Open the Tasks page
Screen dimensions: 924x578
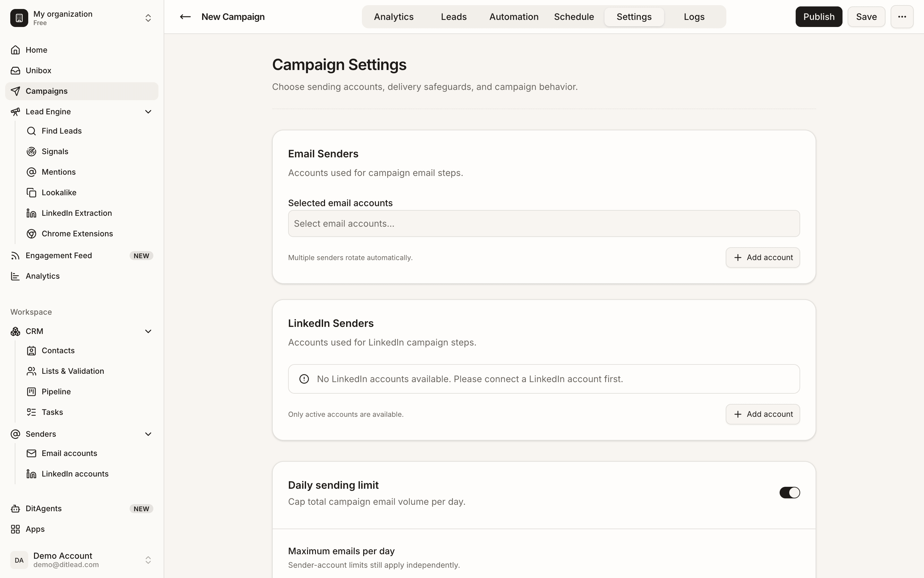click(90, 412)
